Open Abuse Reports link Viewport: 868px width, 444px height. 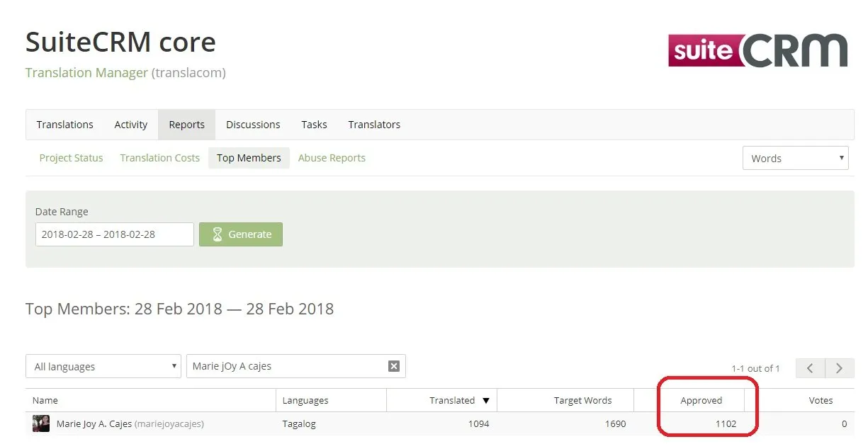[x=332, y=158]
